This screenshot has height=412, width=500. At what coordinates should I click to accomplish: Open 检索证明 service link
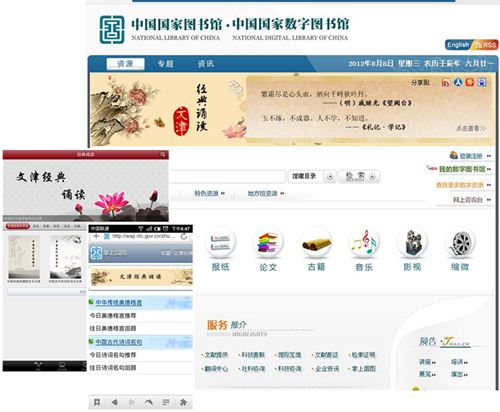(x=363, y=355)
